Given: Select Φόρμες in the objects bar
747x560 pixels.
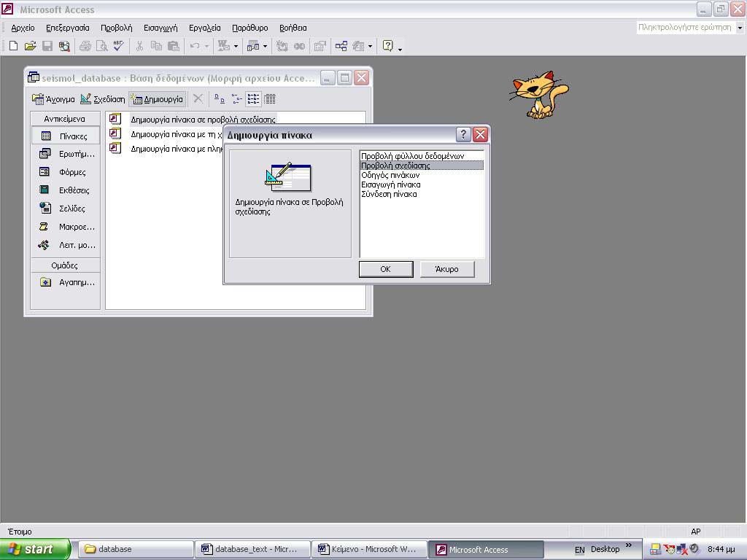Looking at the screenshot, I should (66, 172).
